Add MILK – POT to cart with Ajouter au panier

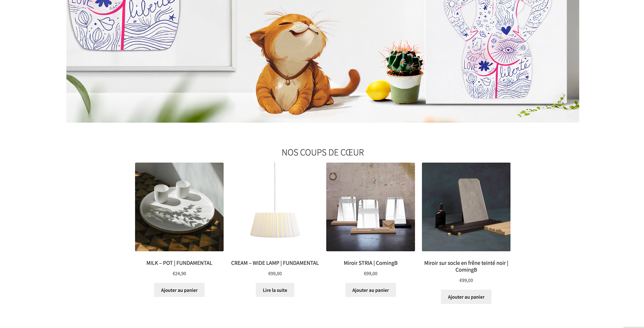click(x=179, y=290)
